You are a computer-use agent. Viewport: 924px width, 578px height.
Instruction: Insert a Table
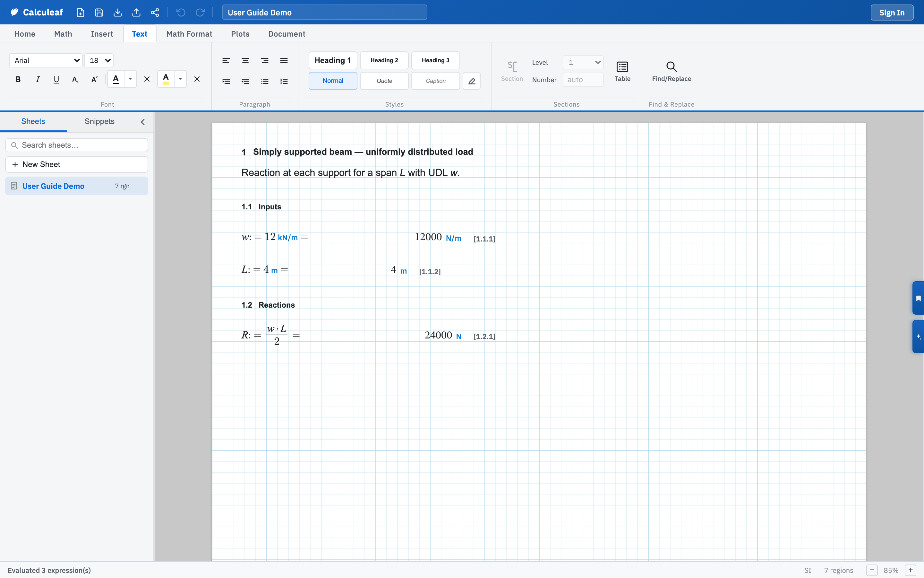coord(622,71)
